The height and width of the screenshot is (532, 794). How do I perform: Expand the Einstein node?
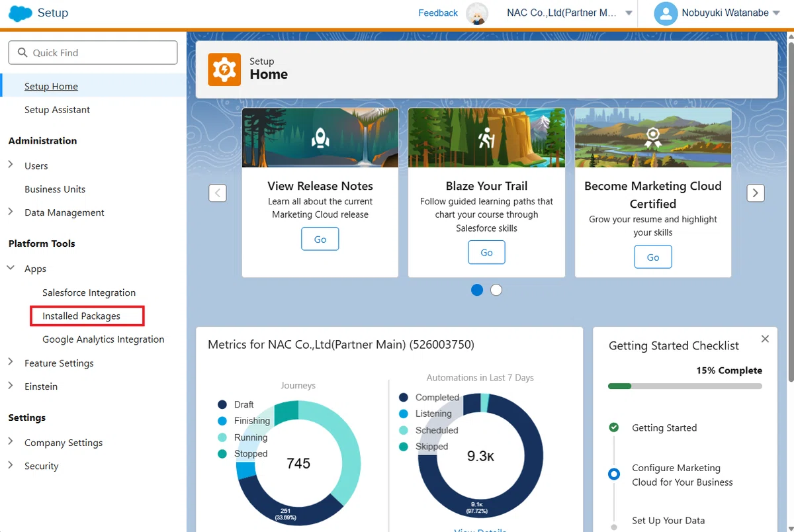(x=11, y=385)
